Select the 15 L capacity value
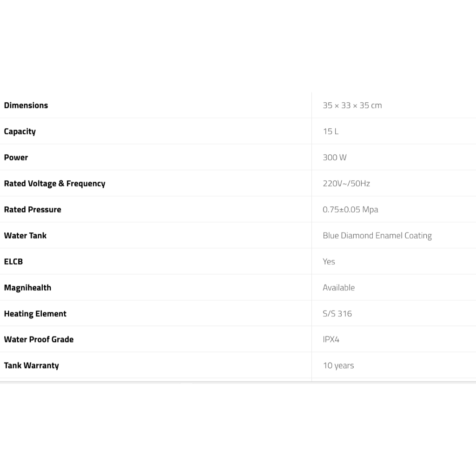Screen dimensions: 476x476 click(331, 132)
